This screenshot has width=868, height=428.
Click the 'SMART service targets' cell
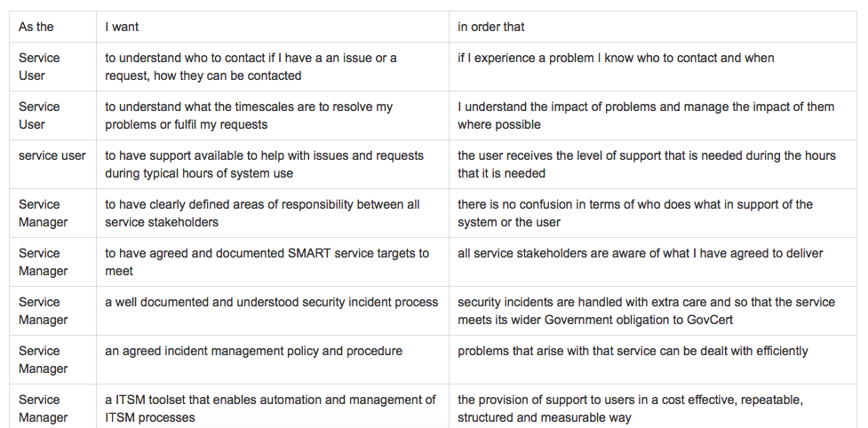click(x=273, y=262)
